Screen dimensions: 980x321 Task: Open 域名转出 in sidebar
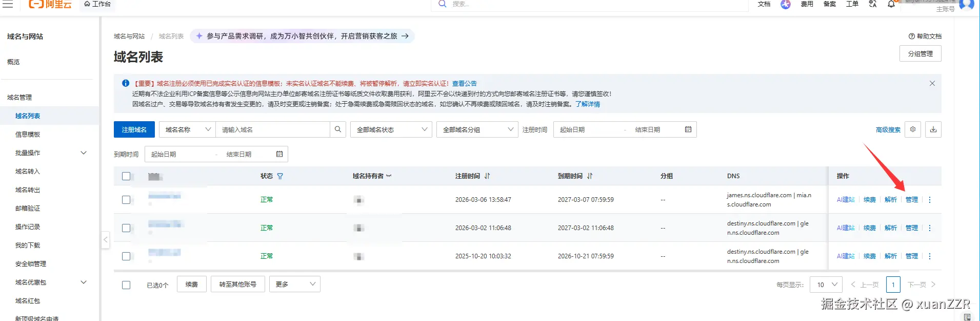[x=28, y=190]
